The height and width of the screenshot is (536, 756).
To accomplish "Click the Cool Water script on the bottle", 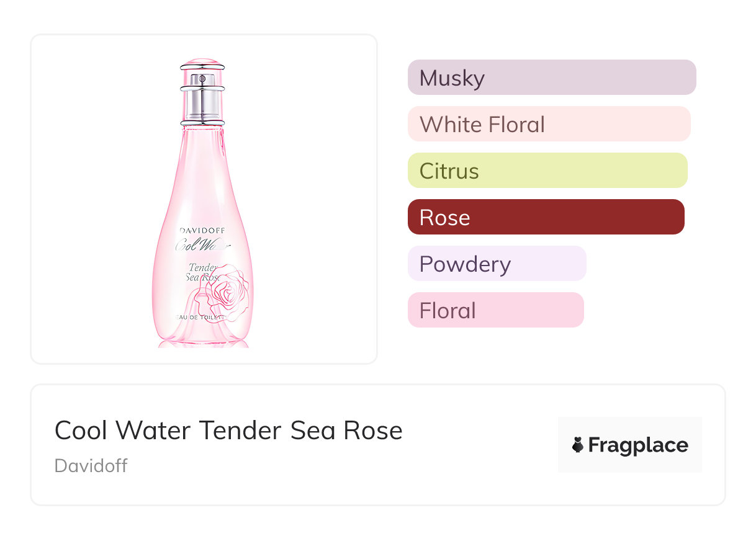I will (202, 244).
